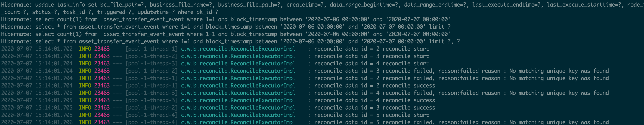The height and width of the screenshot is (125, 644).
Task: Click the 'limit ?, ?' clause at the query end
Action: point(444,41)
